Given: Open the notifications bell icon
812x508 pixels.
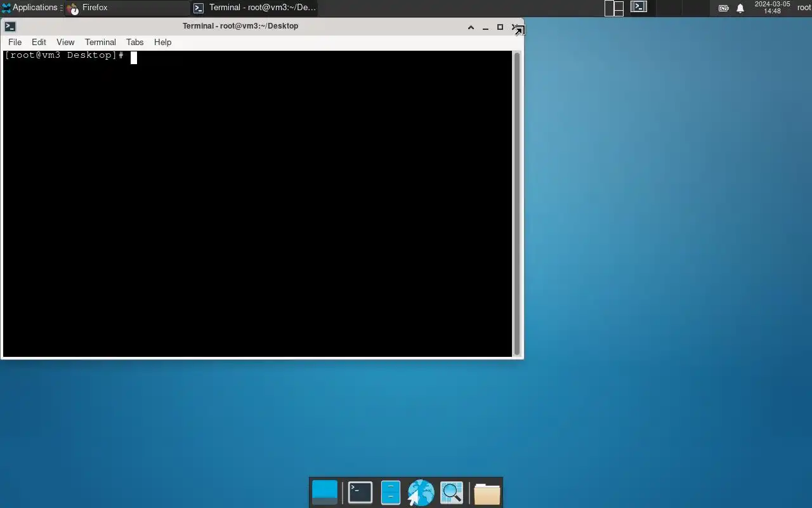Looking at the screenshot, I should coord(740,8).
